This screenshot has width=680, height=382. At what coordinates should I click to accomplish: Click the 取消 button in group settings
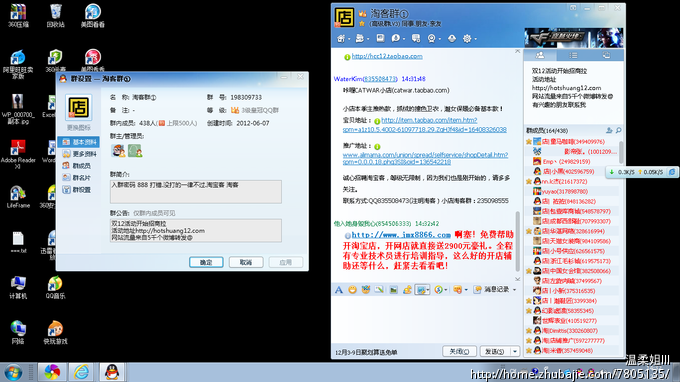click(246, 262)
